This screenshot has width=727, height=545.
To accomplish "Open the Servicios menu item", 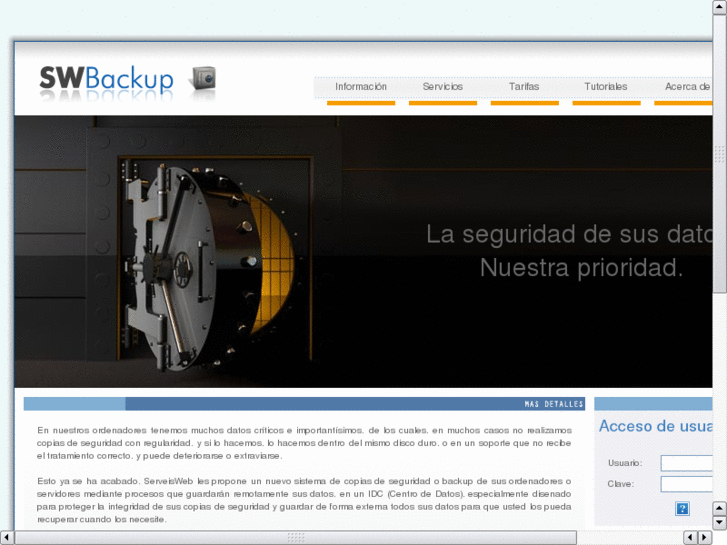I will (443, 87).
